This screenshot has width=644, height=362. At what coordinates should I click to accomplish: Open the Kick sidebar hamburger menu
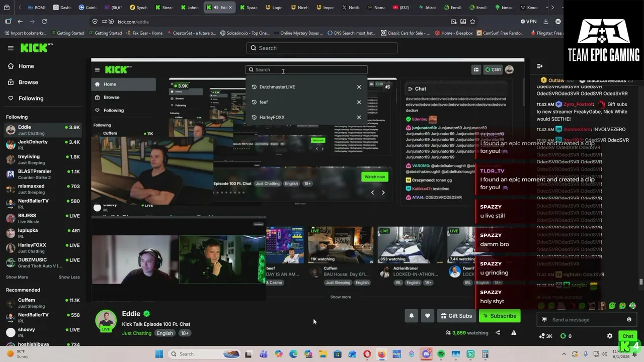click(11, 48)
